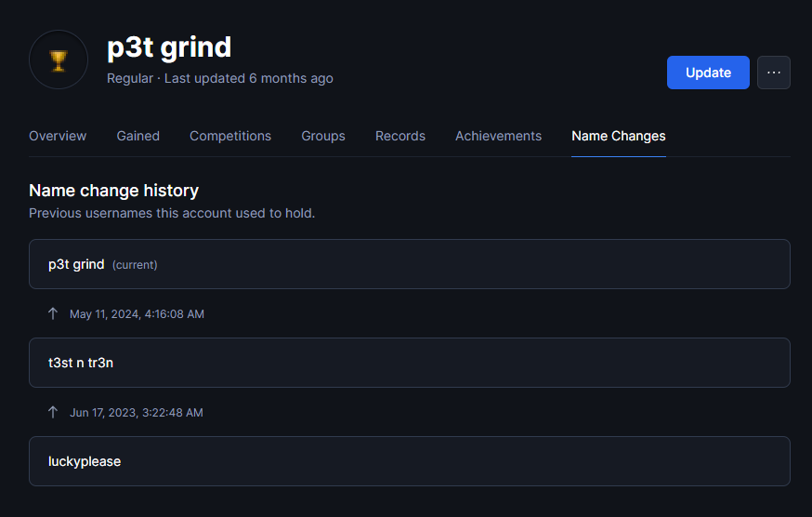Click the up arrow beside Jun 17, 2023
Image resolution: width=812 pixels, height=517 pixels.
pyautogui.click(x=53, y=412)
